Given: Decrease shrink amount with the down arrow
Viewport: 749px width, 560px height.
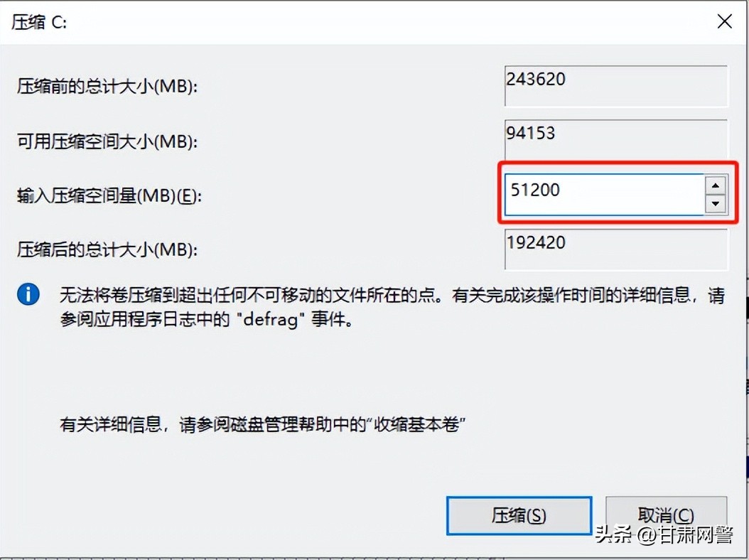Looking at the screenshot, I should (x=715, y=203).
